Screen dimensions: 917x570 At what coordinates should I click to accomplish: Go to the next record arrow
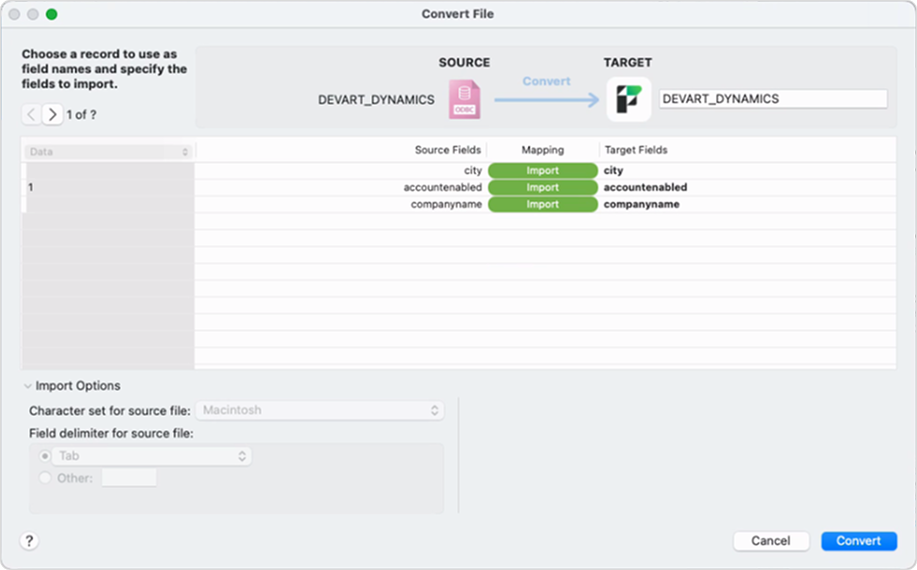(x=53, y=114)
